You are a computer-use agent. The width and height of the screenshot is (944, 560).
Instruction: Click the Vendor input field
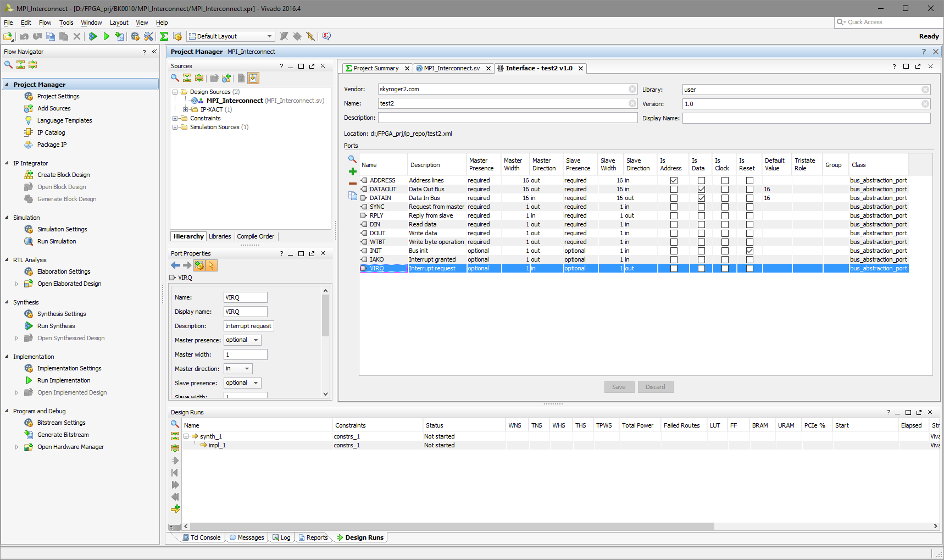(508, 89)
